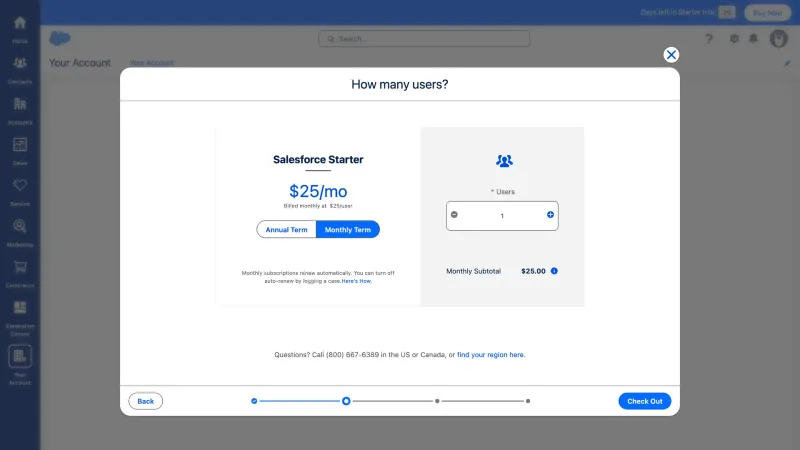Select current second progress step marker
This screenshot has width=800, height=450.
[346, 401]
